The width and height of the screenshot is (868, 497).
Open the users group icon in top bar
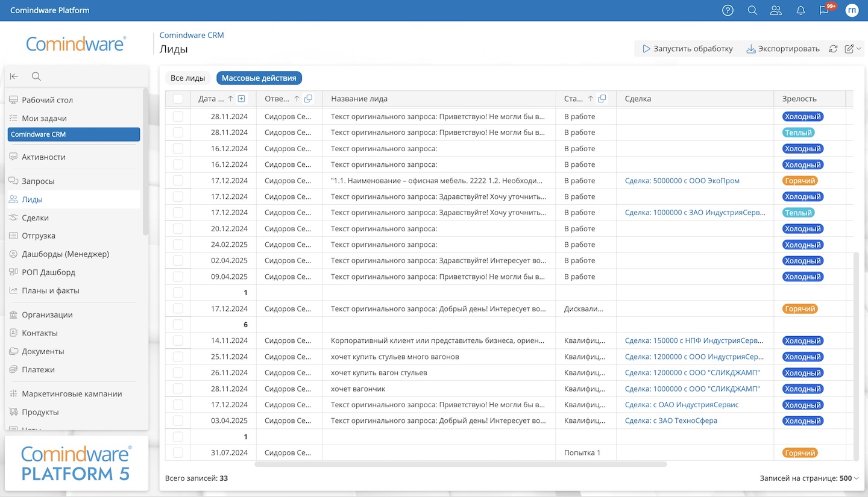pos(776,10)
